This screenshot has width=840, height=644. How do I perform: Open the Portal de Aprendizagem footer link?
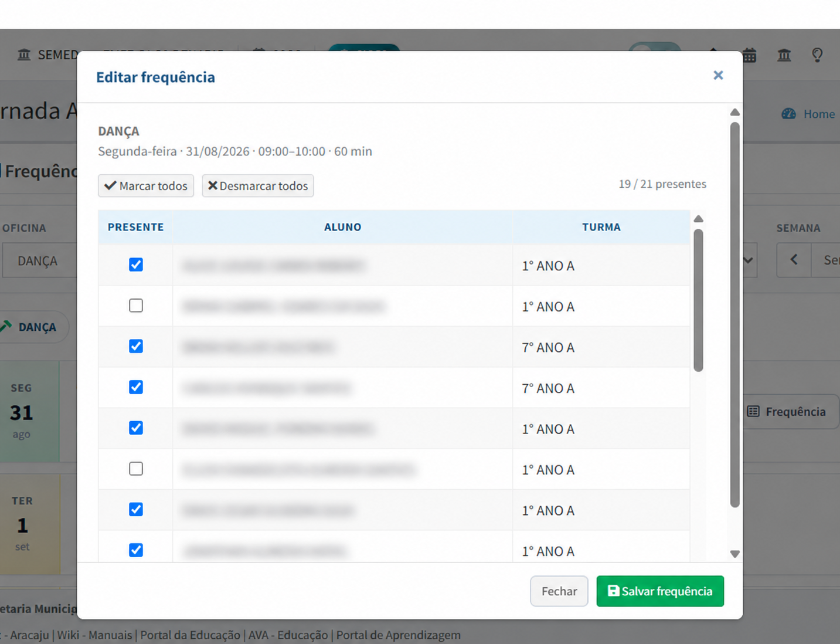click(398, 635)
